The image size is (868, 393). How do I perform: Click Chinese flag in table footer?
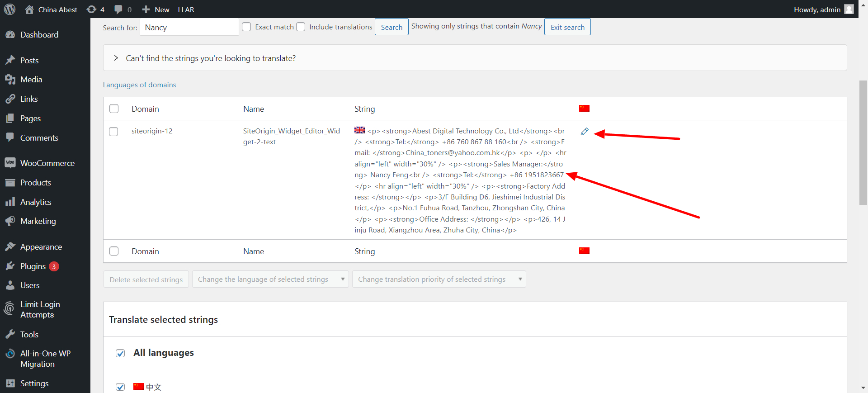(x=584, y=251)
